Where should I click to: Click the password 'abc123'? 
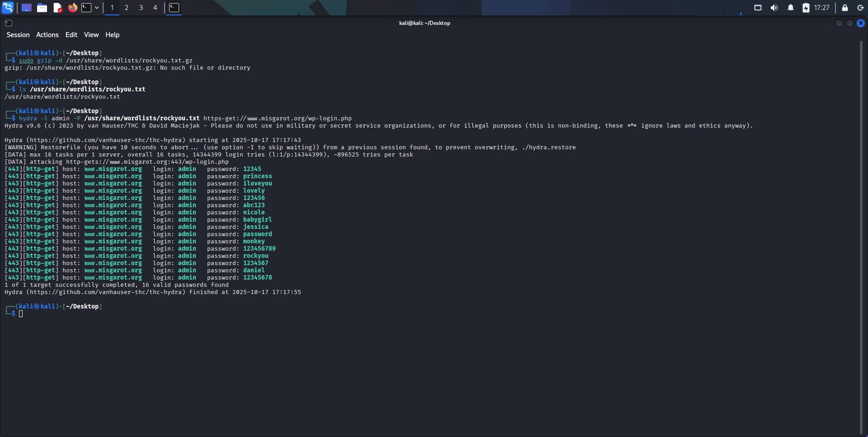pos(254,205)
